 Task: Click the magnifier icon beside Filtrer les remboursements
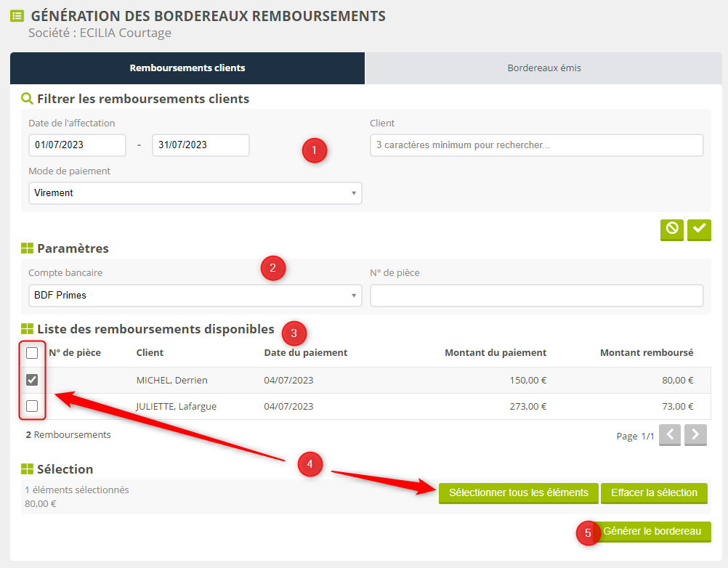[x=27, y=99]
